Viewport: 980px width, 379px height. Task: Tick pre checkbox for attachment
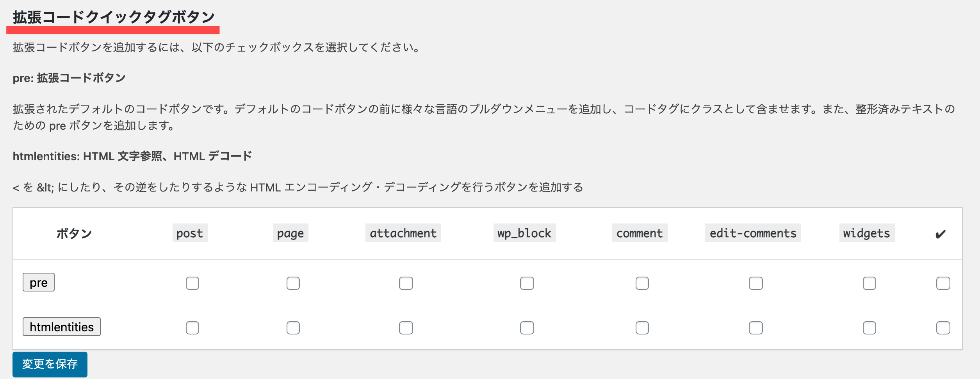pos(406,283)
